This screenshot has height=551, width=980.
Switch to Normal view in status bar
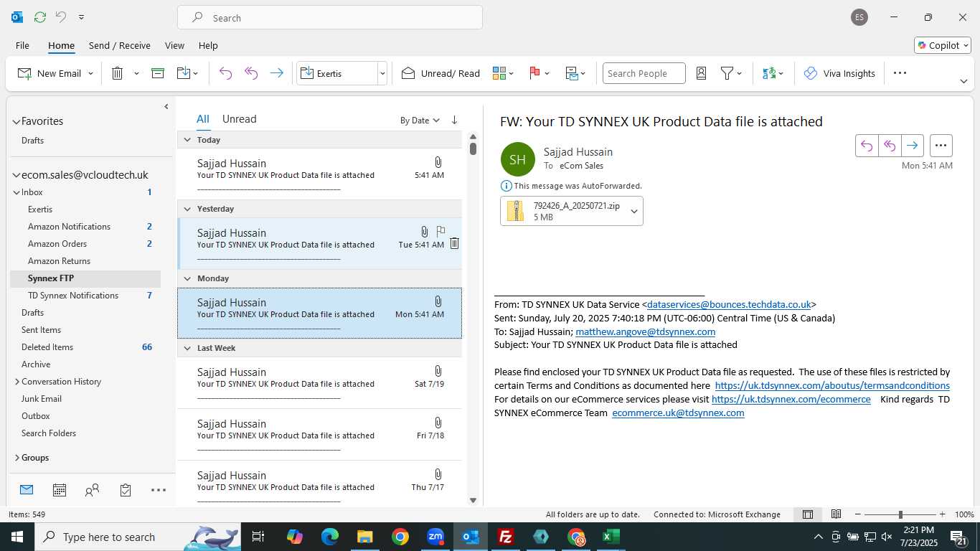pos(807,514)
